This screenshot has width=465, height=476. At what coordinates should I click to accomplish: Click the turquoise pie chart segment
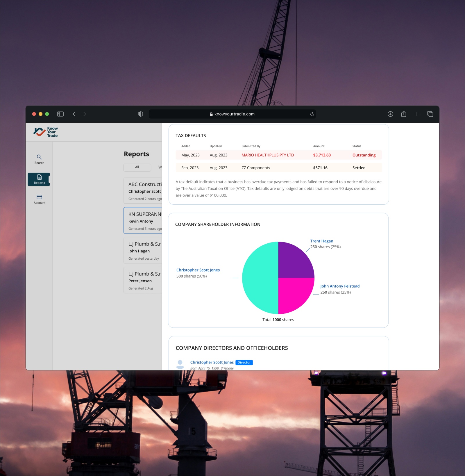click(x=260, y=278)
